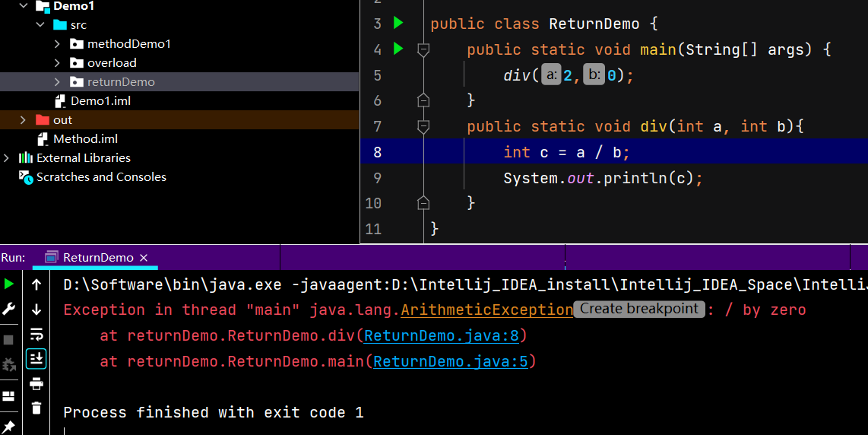The width and height of the screenshot is (868, 435).
Task: Select the methodDemo1 package row
Action: point(179,44)
